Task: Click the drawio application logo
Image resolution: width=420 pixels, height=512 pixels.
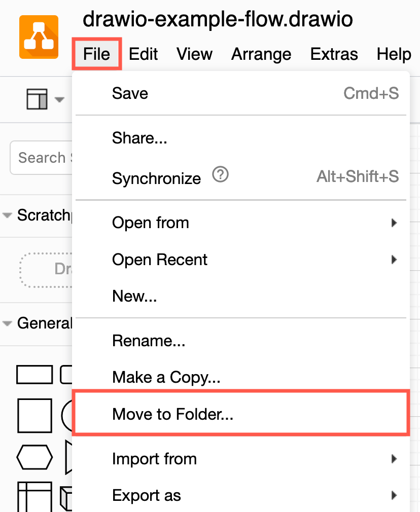Action: tap(38, 37)
